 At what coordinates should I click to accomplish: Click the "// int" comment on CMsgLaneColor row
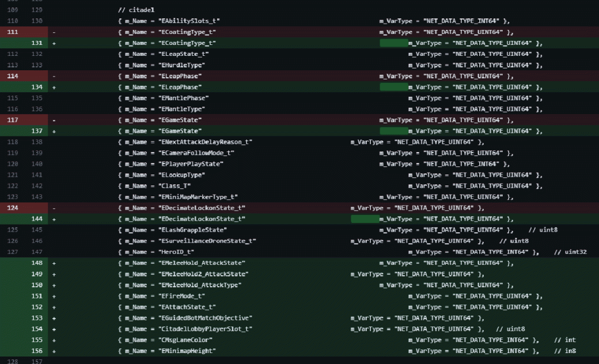565,340
